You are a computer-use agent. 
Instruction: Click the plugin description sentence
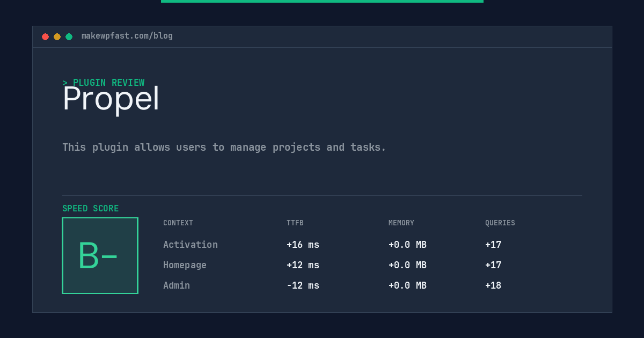(x=224, y=147)
